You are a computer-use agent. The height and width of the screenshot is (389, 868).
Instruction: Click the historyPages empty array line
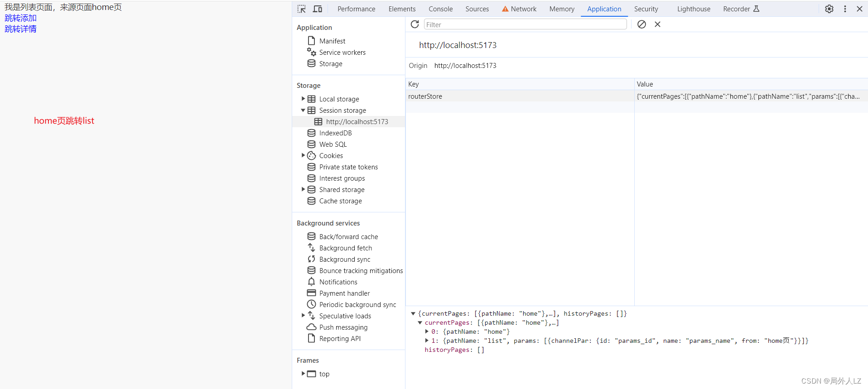[454, 350]
